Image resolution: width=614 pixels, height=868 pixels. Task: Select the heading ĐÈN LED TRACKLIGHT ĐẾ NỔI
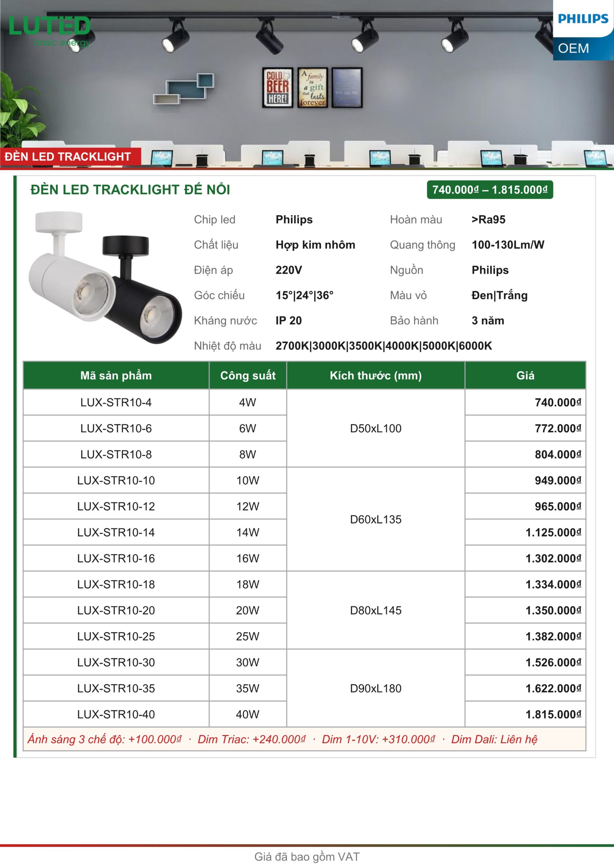pyautogui.click(x=130, y=190)
